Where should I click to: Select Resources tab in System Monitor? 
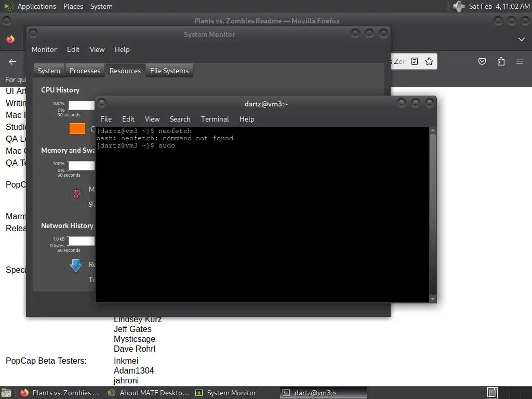[125, 71]
